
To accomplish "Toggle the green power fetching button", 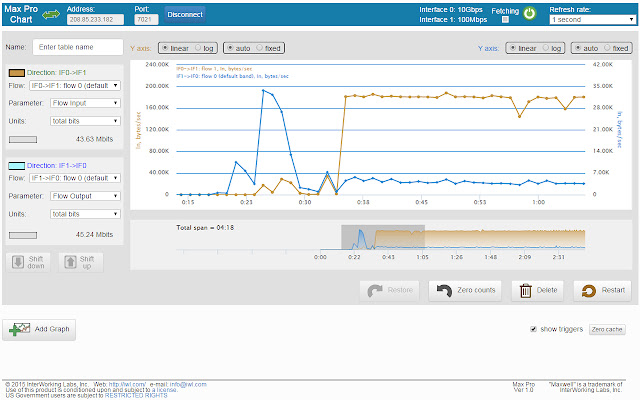I will tap(530, 13).
